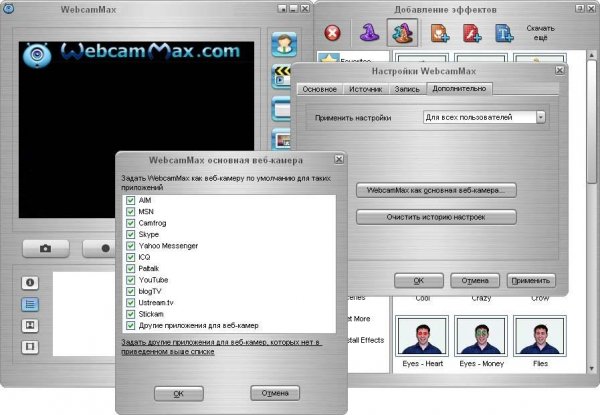Open the screen capture source icon
This screenshot has width=600, height=415.
[x=281, y=109]
